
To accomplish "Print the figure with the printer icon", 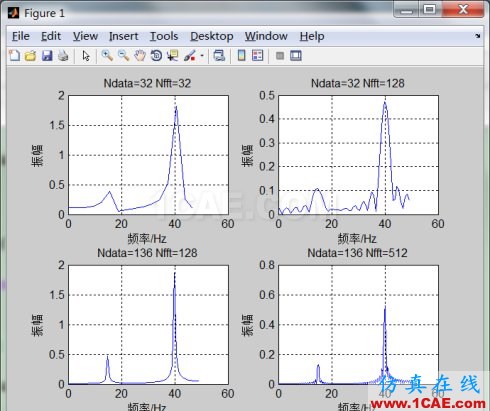I will coord(63,56).
